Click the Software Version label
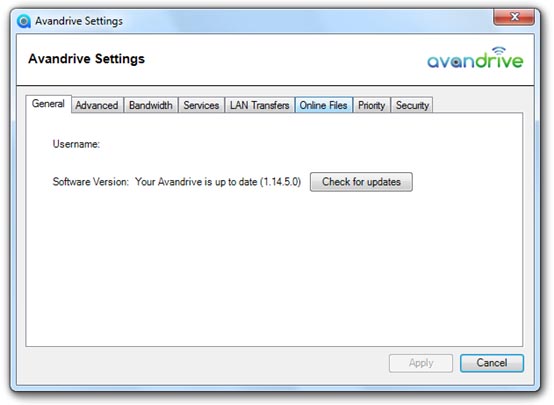Image resolution: width=554 pixels, height=405 pixels. coord(91,182)
